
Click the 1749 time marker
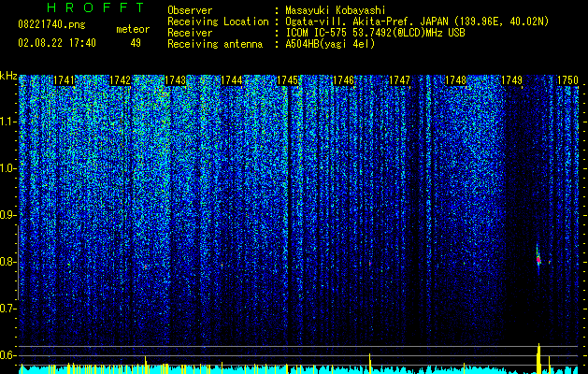pyautogui.click(x=511, y=80)
